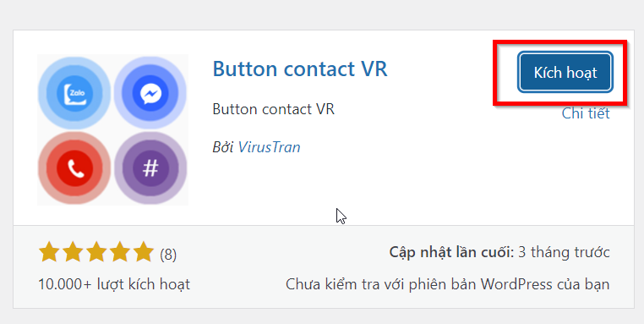Click the Button contact VR description text
This screenshot has height=324, width=644.
[274, 109]
